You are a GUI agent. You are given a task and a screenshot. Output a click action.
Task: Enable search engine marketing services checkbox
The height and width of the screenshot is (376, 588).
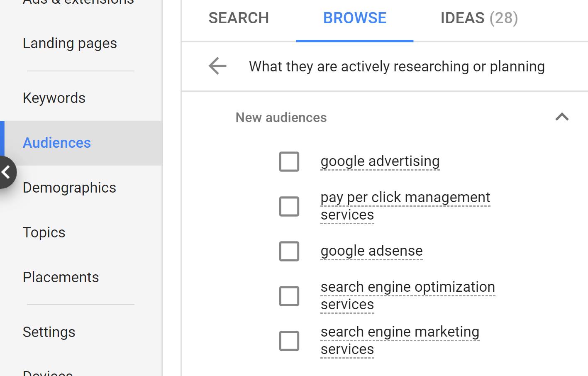[289, 341]
